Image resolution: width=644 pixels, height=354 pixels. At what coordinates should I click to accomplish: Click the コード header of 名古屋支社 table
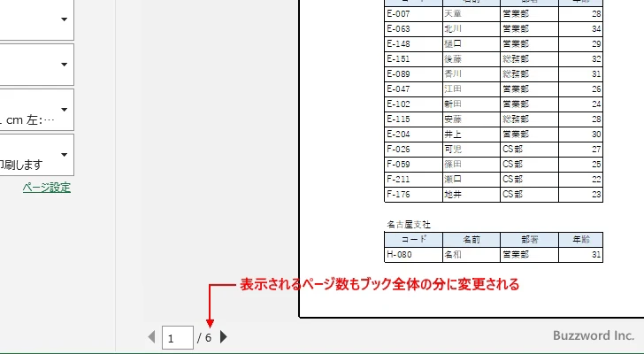click(414, 240)
